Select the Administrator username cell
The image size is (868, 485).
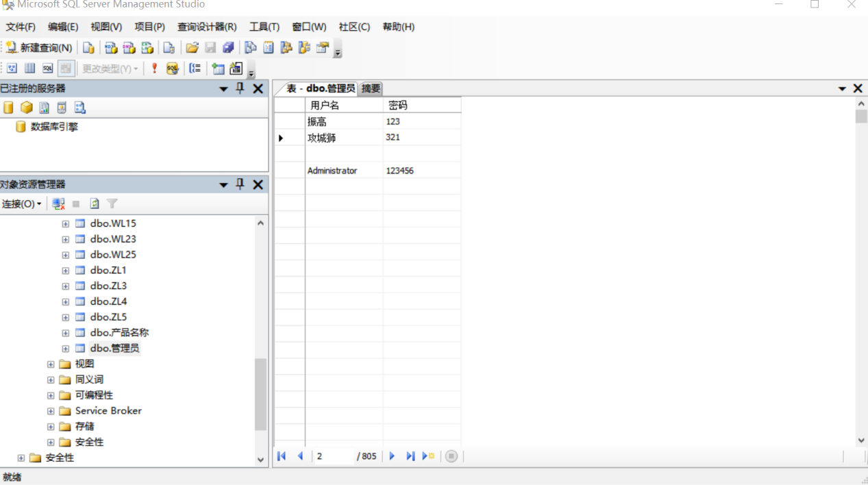tap(343, 171)
